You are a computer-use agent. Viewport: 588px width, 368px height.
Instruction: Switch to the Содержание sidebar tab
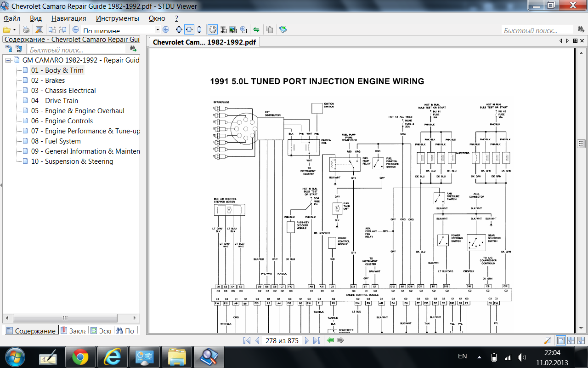pyautogui.click(x=30, y=331)
